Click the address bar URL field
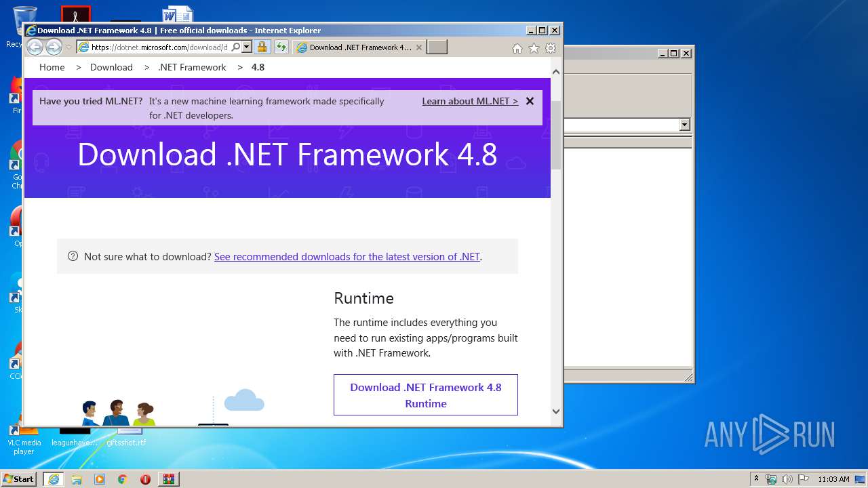This screenshot has width=868, height=488. pos(159,47)
